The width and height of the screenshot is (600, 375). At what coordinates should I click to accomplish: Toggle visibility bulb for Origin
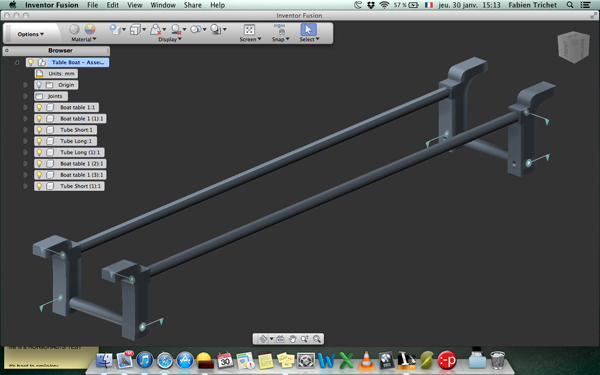pyautogui.click(x=39, y=85)
